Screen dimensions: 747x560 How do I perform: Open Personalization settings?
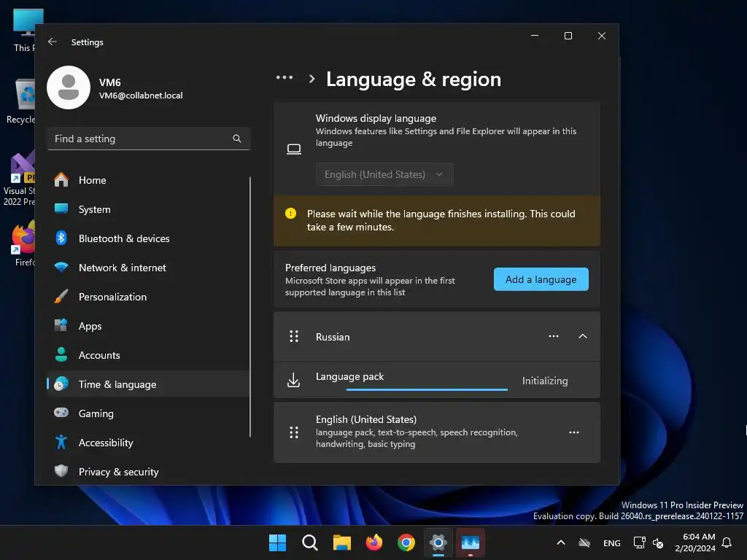[x=149, y=297]
